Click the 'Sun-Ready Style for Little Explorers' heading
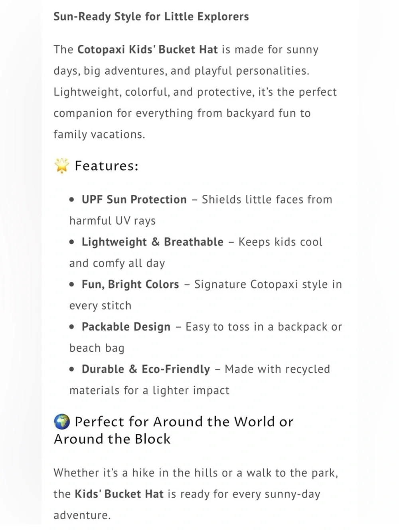This screenshot has width=399, height=532. coord(151,17)
